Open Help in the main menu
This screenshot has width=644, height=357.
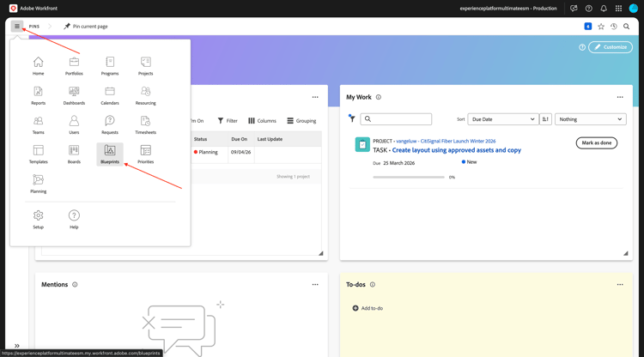coord(74,220)
